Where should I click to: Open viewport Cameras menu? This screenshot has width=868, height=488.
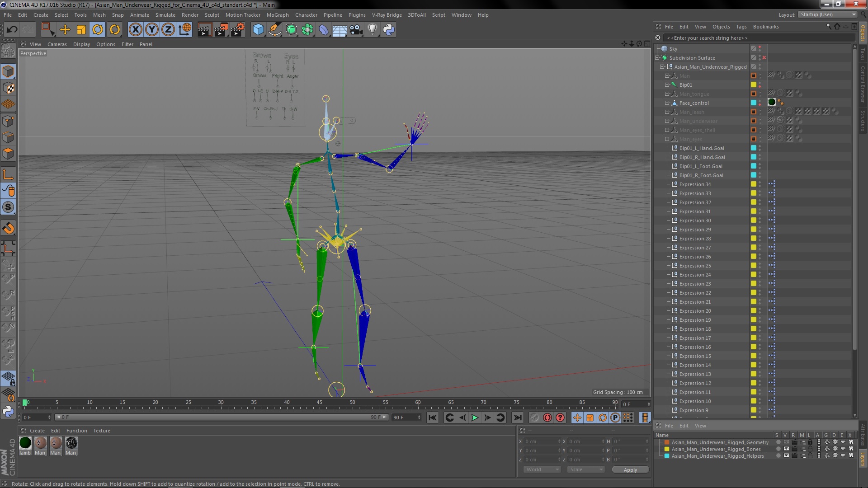point(57,44)
